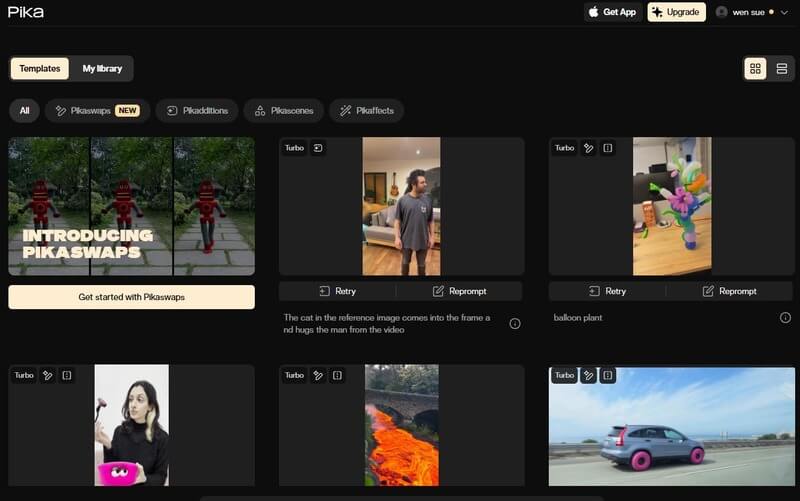Open the car with pink wheels video
This screenshot has height=501, width=800.
pos(671,427)
